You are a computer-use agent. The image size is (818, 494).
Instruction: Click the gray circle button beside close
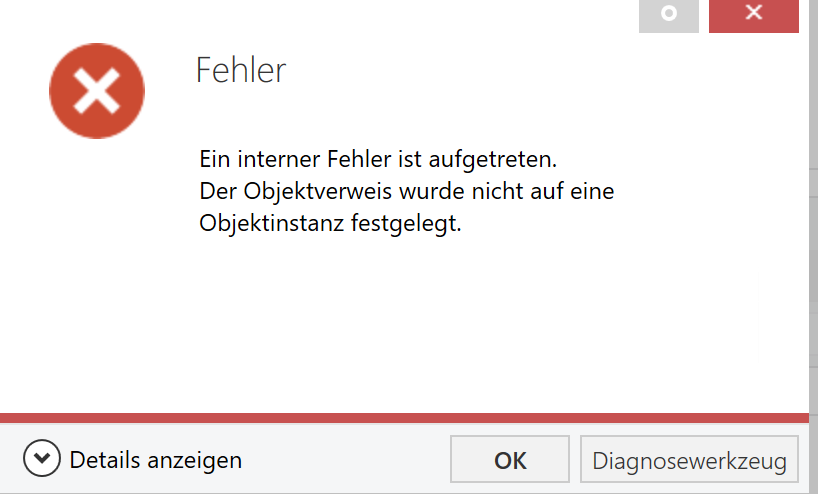[x=669, y=14]
